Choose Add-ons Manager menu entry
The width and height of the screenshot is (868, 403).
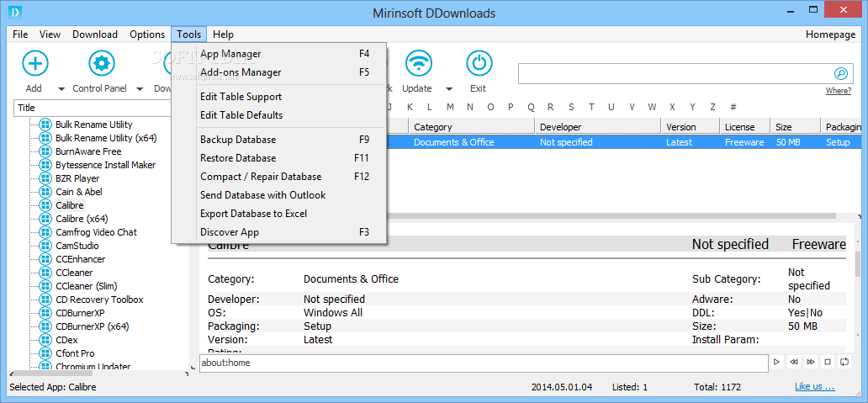pos(279,72)
